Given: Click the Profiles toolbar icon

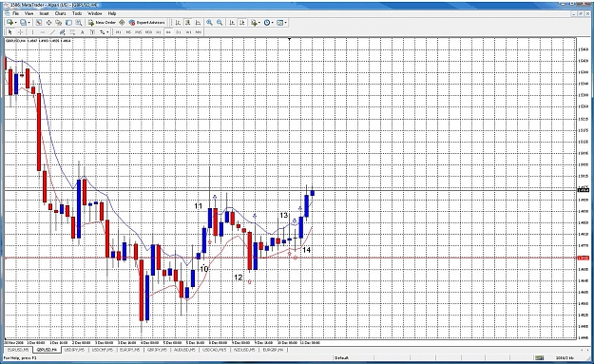Looking at the screenshot, I should pyautogui.click(x=23, y=23).
